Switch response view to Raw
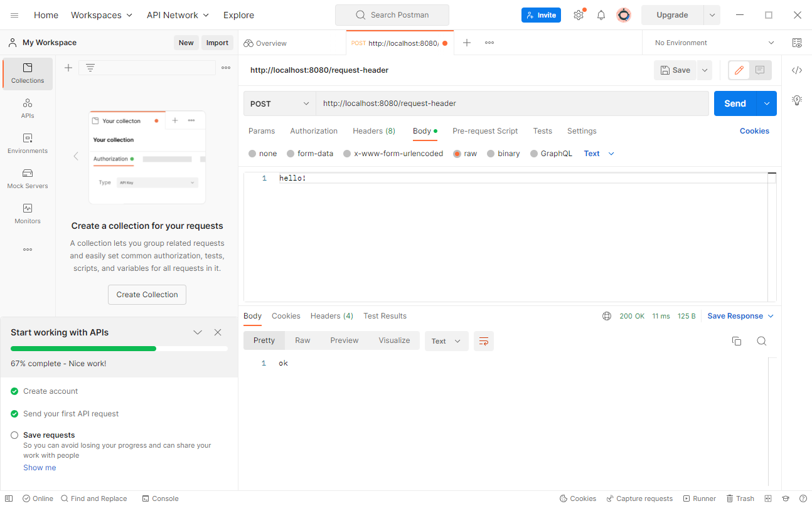The image size is (812, 506). tap(302, 340)
